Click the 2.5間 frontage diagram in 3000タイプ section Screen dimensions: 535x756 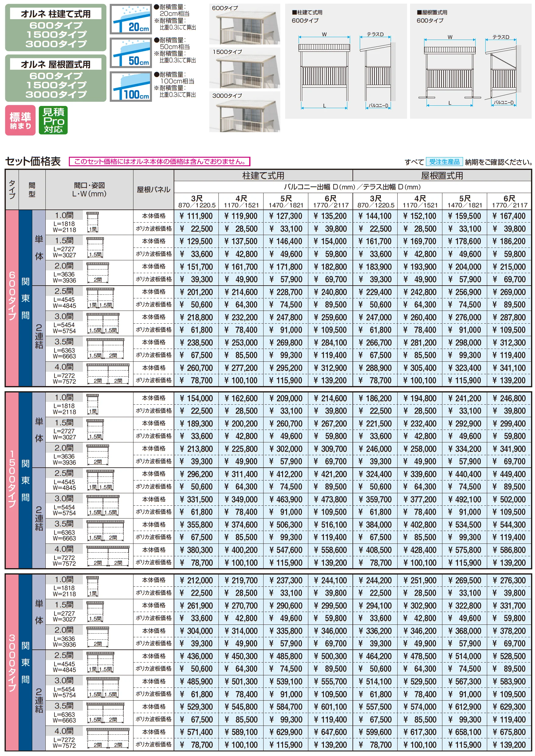coord(101,663)
